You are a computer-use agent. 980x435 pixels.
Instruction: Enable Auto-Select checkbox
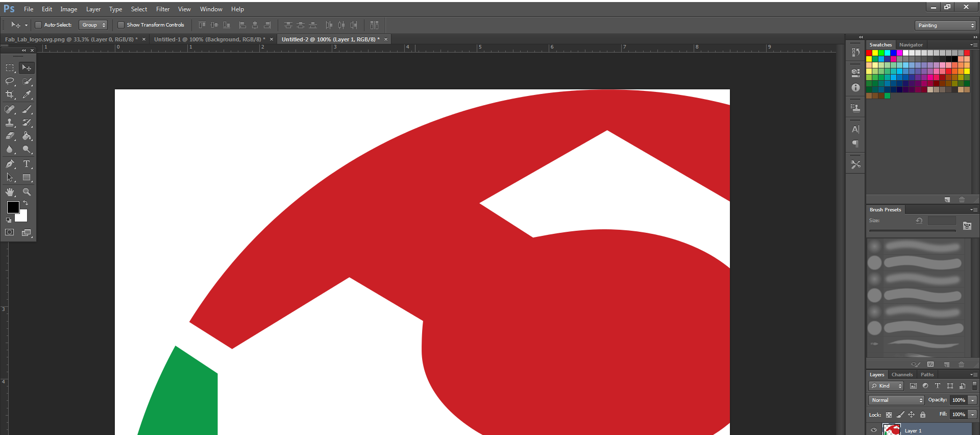[38, 25]
